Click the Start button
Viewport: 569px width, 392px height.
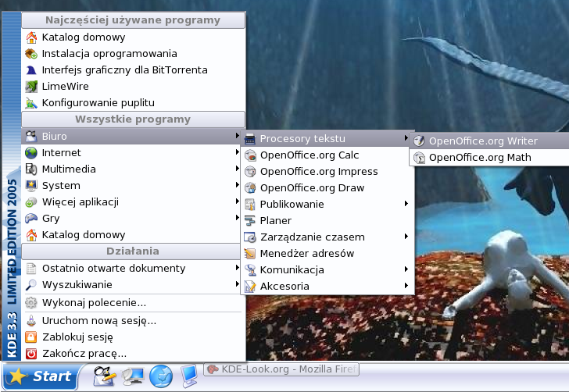[41, 376]
